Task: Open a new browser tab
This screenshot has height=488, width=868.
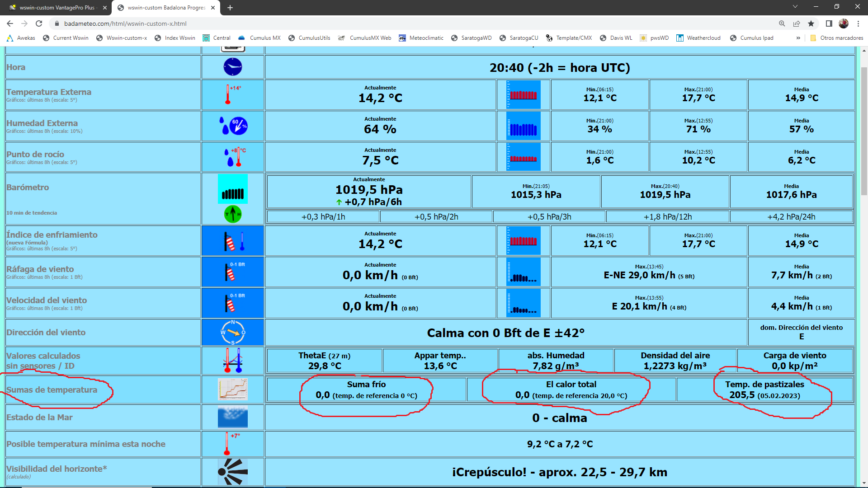Action: 230,8
